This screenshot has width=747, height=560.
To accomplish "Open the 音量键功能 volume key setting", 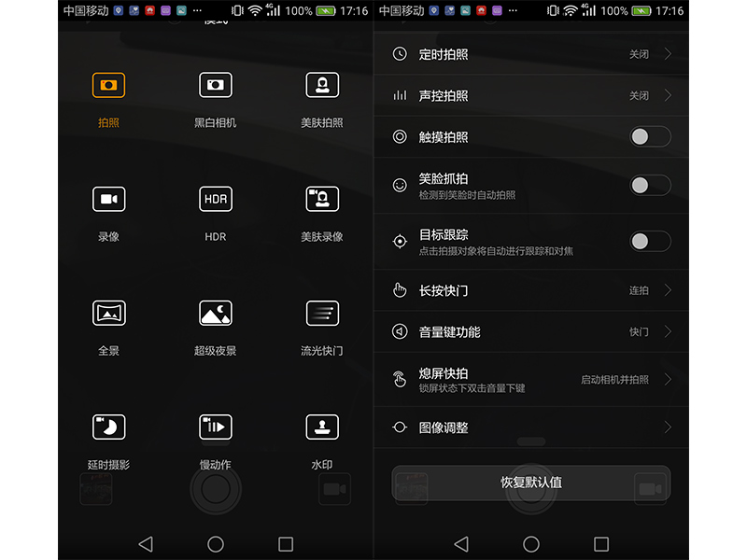I will 530,331.
